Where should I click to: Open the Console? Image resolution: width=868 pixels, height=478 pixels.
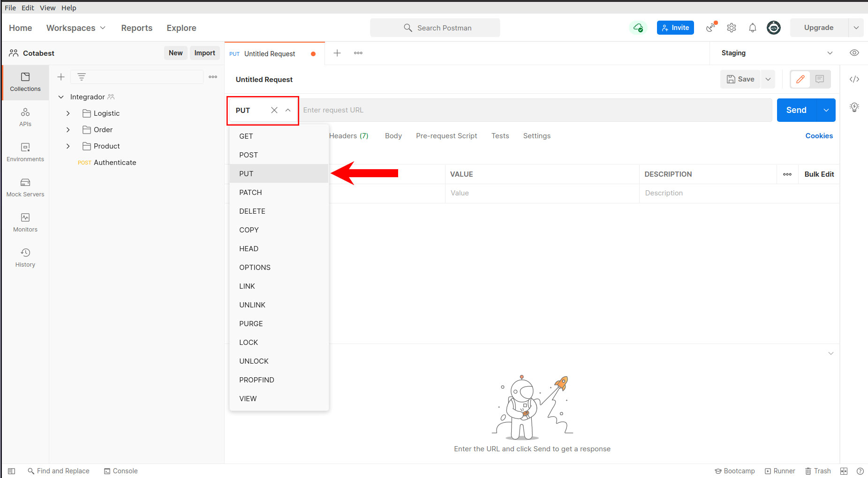coord(121,471)
